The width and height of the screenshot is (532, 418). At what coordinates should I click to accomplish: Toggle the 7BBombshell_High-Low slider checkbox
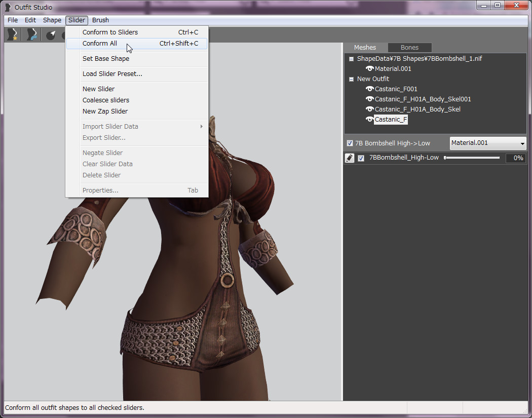pyautogui.click(x=361, y=158)
